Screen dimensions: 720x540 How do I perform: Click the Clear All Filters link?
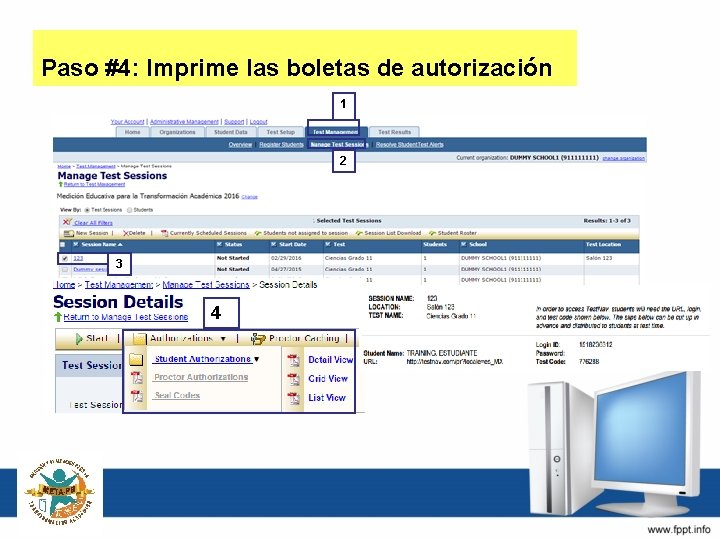(x=93, y=223)
